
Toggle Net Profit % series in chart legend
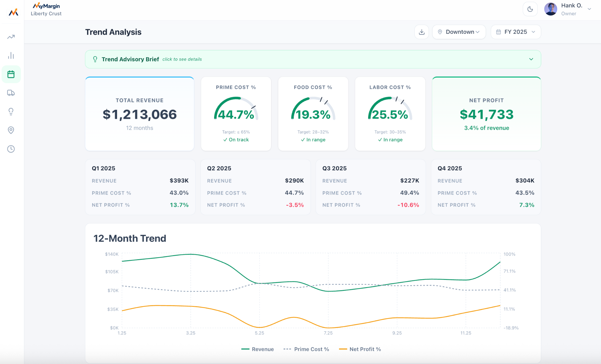coord(360,349)
